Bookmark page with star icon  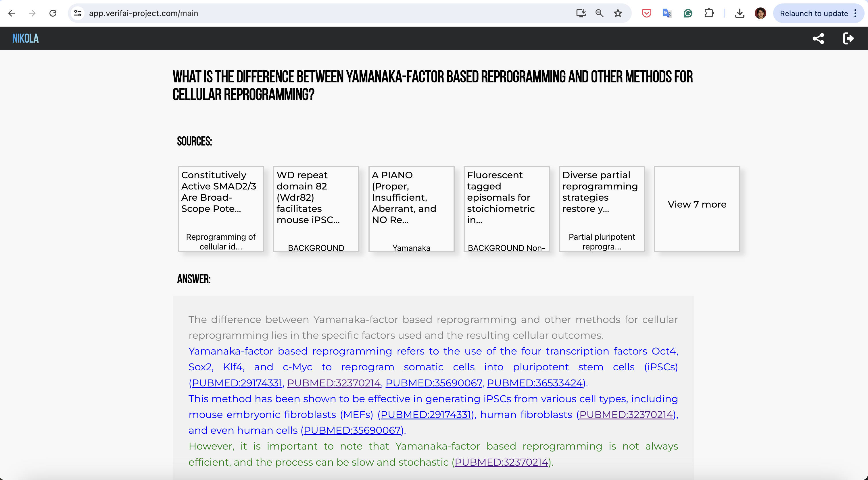(x=618, y=13)
